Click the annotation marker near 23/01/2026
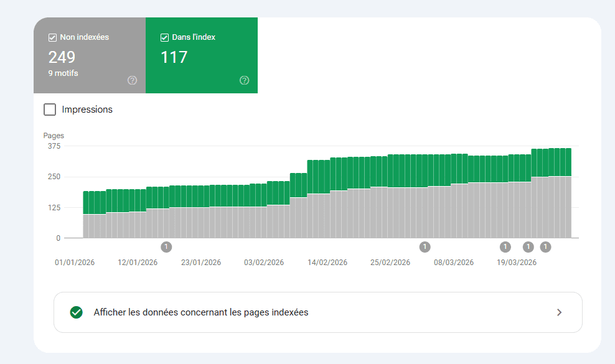The image size is (615, 364). click(166, 247)
